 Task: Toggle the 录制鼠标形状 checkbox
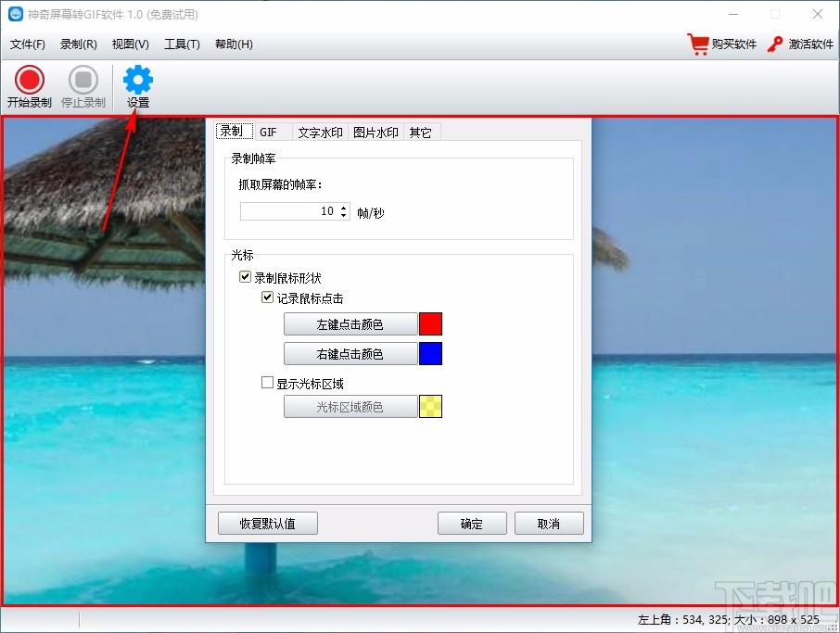tap(245, 276)
